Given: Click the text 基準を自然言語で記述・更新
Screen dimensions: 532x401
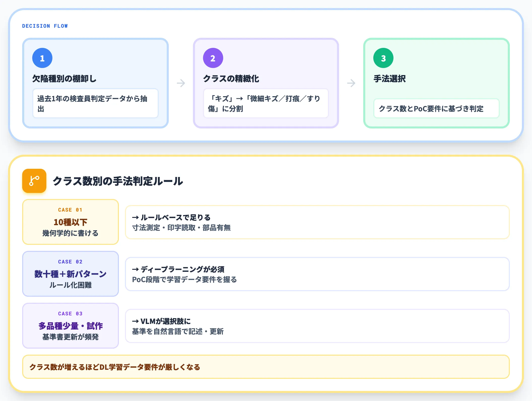Looking at the screenshot, I should coord(178,331).
